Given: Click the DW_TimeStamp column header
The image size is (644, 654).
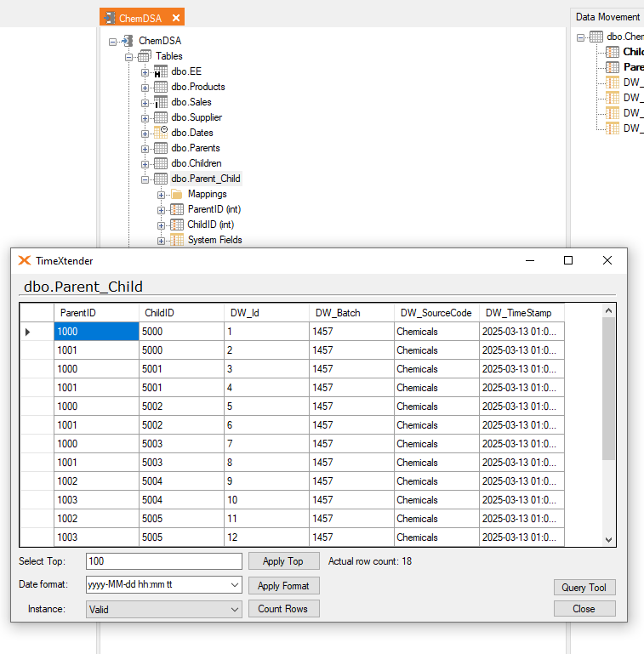Looking at the screenshot, I should pyautogui.click(x=521, y=313).
